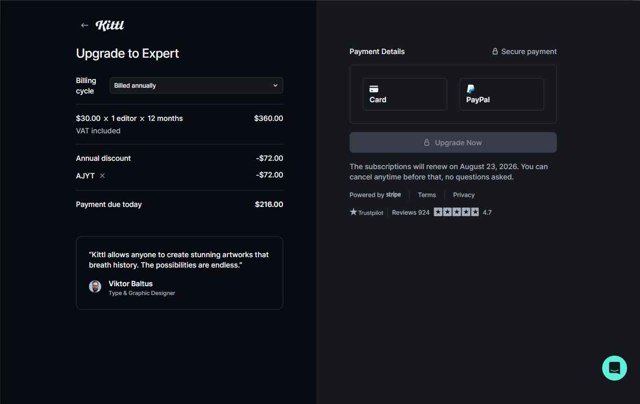Click the Viktor Baltus name
Image resolution: width=640 pixels, height=404 pixels.
[x=131, y=284]
